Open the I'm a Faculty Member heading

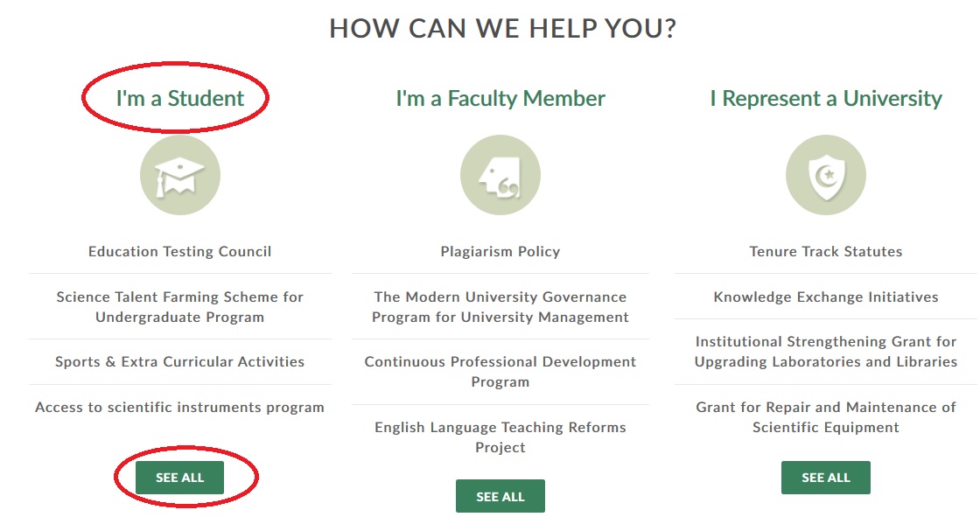click(500, 98)
